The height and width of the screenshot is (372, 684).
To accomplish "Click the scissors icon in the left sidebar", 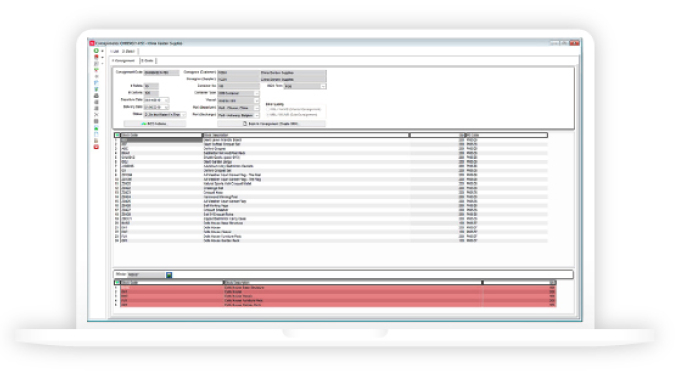I will click(x=96, y=115).
